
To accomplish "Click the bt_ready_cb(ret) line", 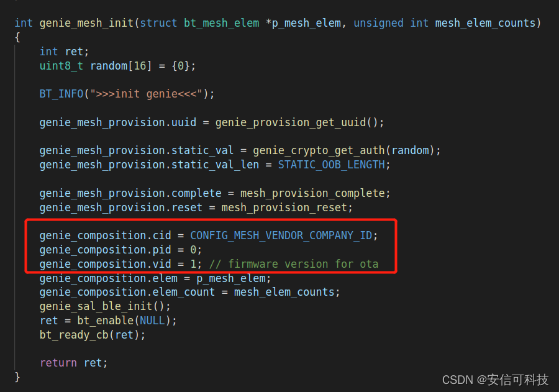I will pos(93,335).
